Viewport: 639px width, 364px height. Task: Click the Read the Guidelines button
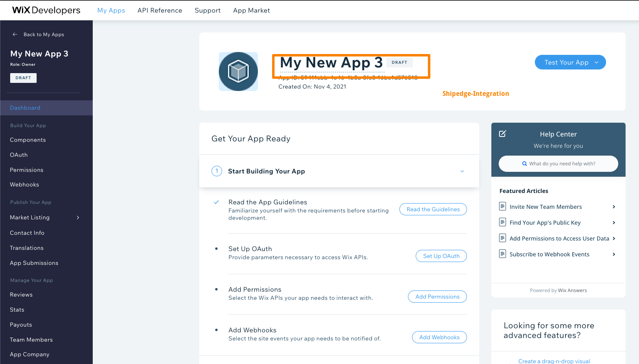point(433,209)
